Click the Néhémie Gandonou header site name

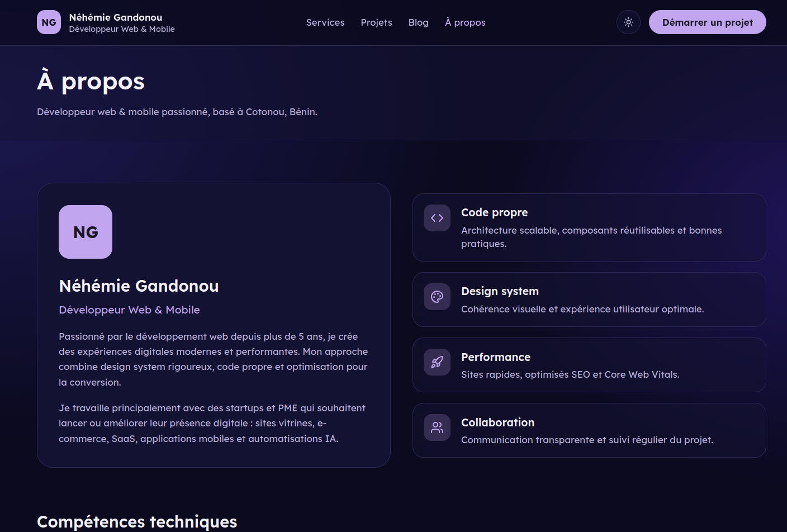[x=116, y=17]
